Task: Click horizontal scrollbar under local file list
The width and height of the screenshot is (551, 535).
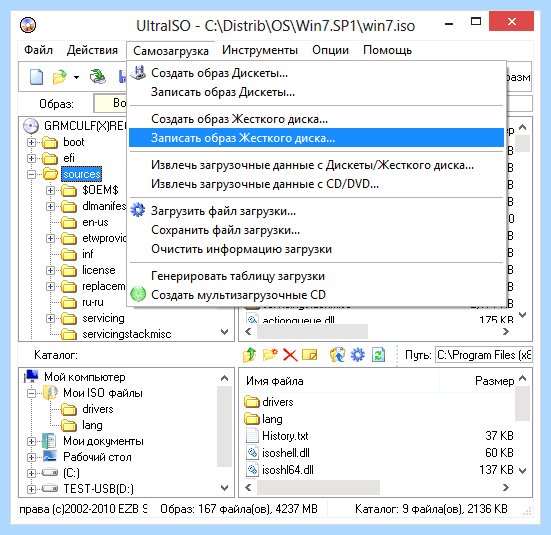Action: [x=318, y=488]
